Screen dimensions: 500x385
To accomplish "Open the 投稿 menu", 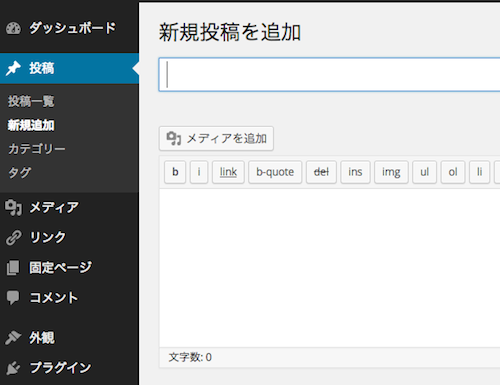I will pyautogui.click(x=69, y=68).
